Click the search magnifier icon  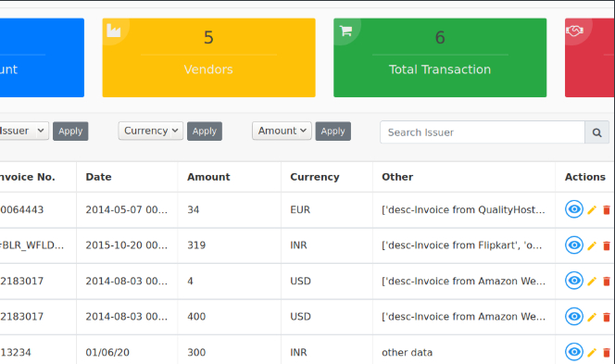(x=597, y=132)
